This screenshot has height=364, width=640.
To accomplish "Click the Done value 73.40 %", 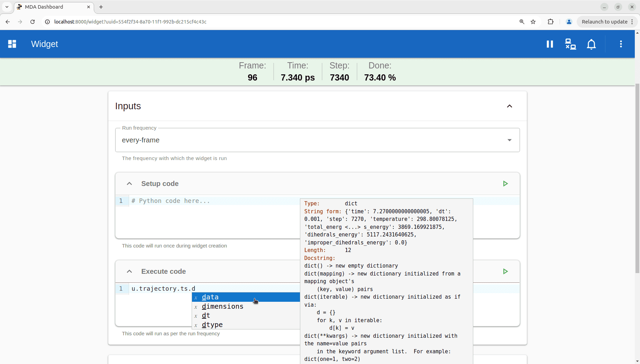I will [x=380, y=77].
